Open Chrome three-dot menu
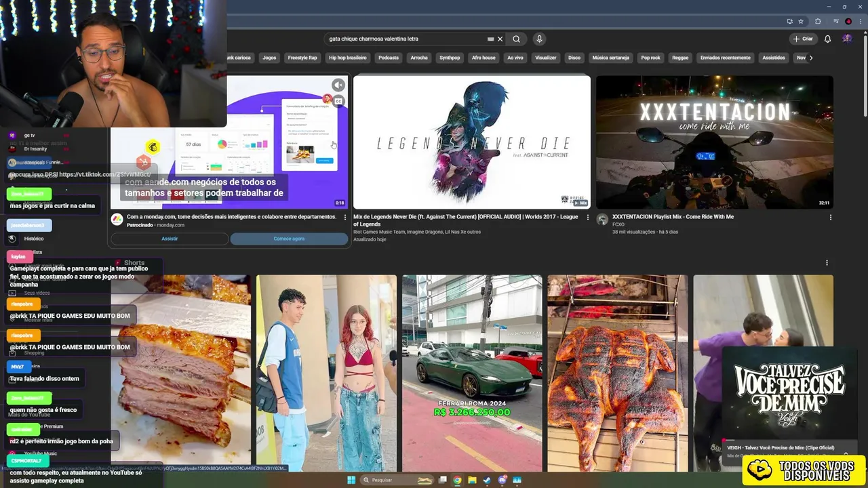The image size is (868, 488). [860, 21]
